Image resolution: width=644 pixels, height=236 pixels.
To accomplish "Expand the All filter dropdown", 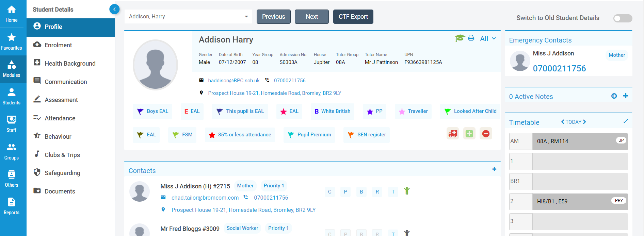I will 488,38.
